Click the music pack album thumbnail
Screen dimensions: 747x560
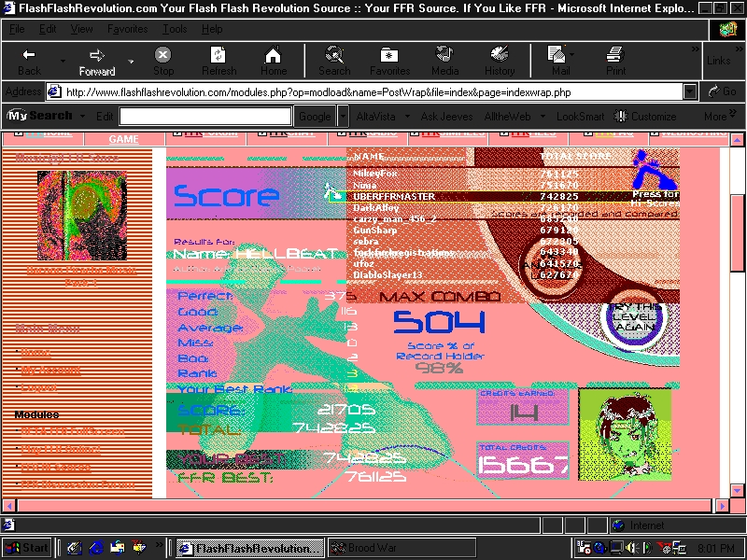[82, 216]
